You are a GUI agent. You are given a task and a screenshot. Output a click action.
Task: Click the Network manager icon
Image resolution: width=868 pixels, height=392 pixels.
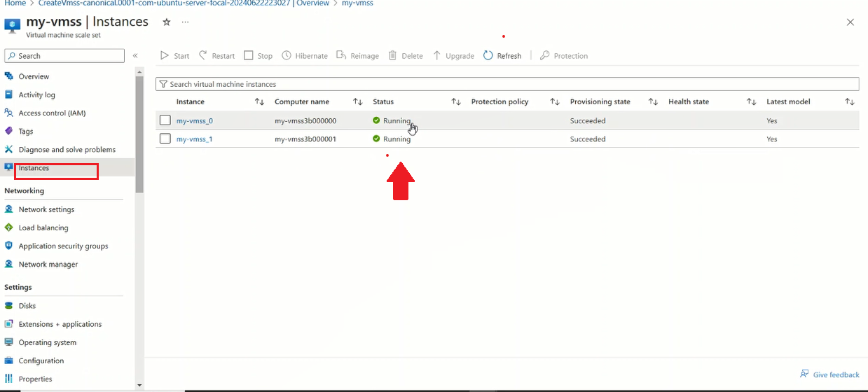(9, 264)
